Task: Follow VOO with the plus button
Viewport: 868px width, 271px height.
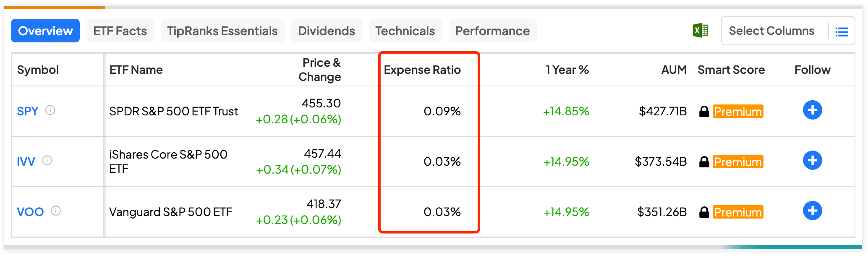Action: (x=813, y=211)
